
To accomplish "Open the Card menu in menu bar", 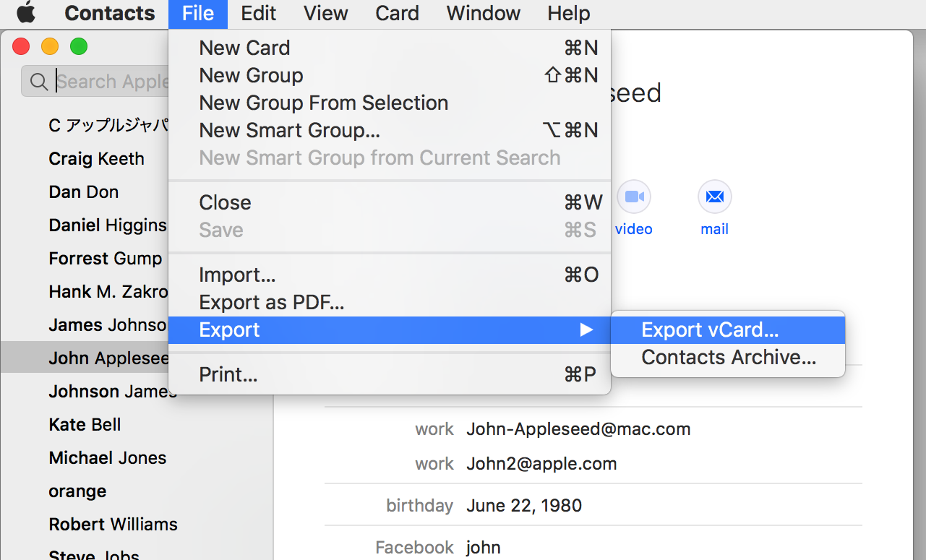I will [397, 13].
